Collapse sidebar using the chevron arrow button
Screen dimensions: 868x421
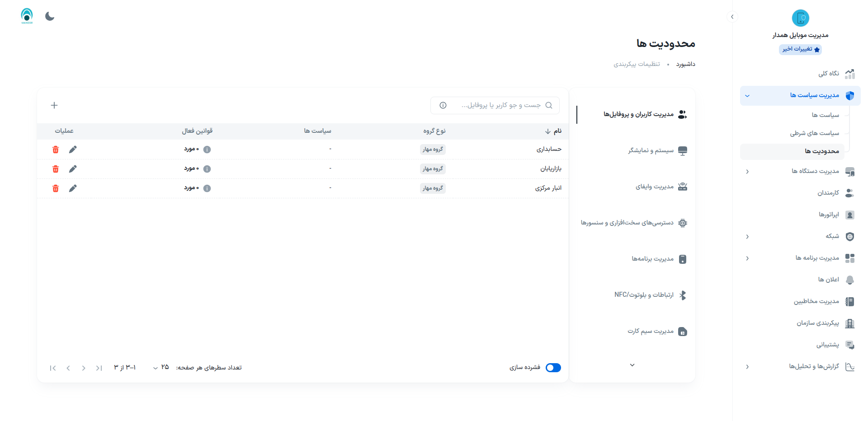732,17
